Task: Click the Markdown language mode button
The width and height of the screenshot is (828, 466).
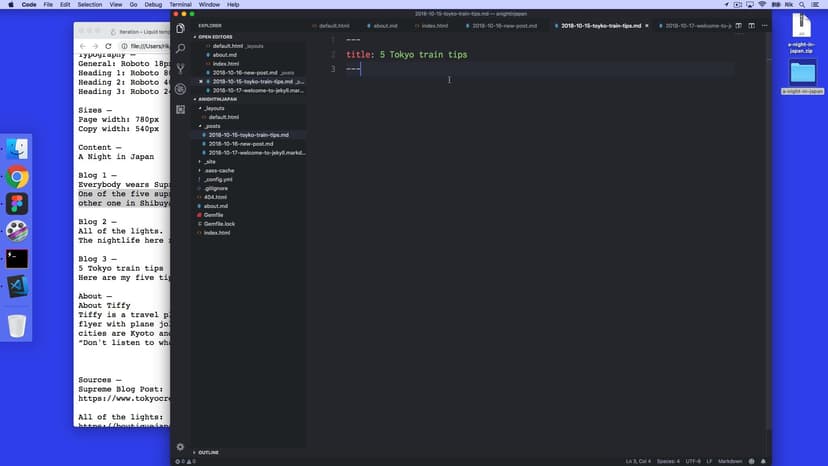Action: point(730,461)
